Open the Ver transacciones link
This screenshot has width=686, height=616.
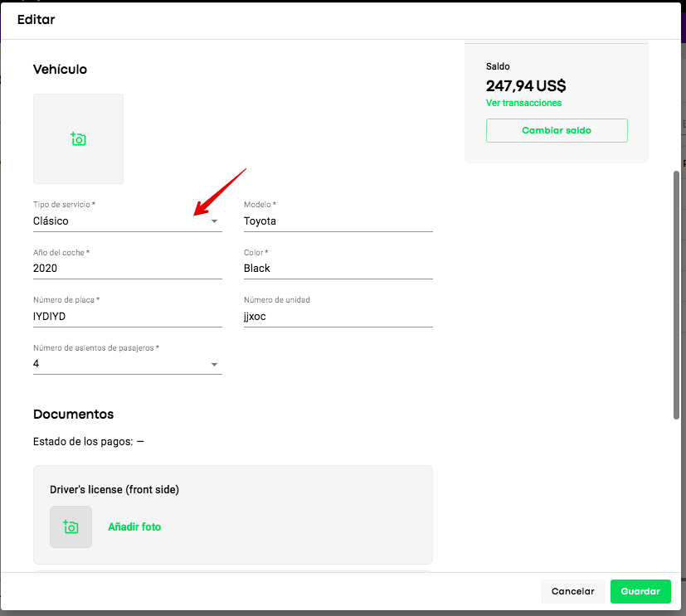523,103
